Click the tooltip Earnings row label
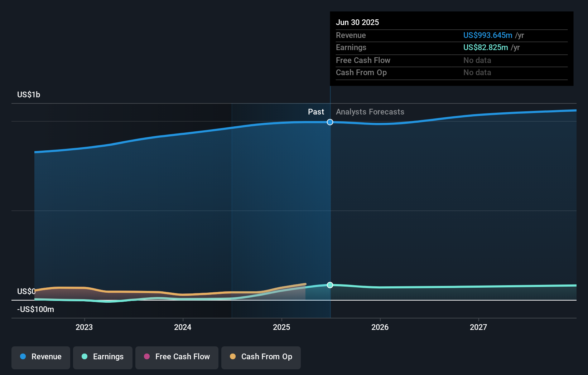 click(351, 47)
